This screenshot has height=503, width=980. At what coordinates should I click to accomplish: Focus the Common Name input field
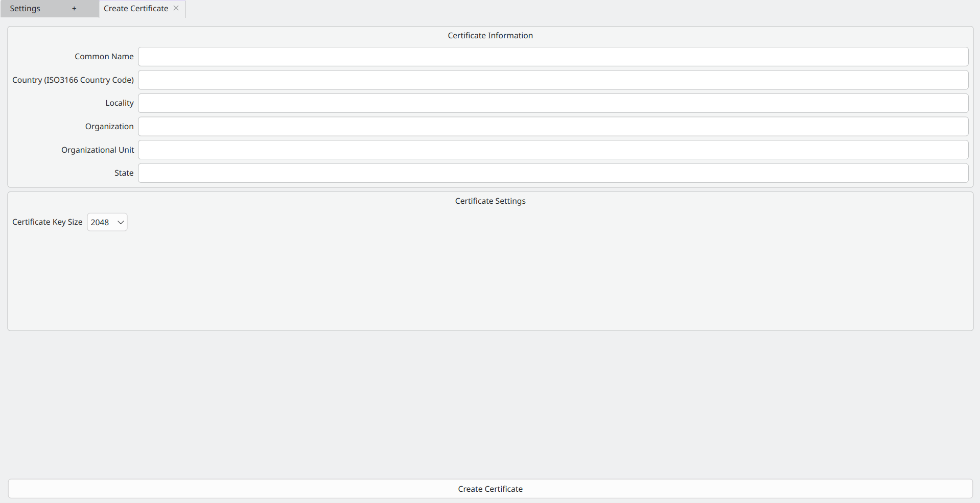553,57
